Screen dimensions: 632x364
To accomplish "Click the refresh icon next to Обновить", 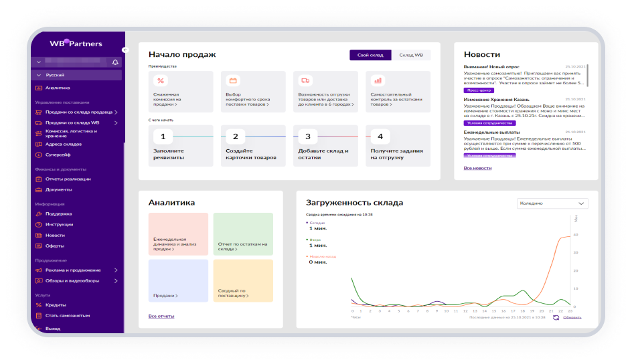I will click(556, 318).
